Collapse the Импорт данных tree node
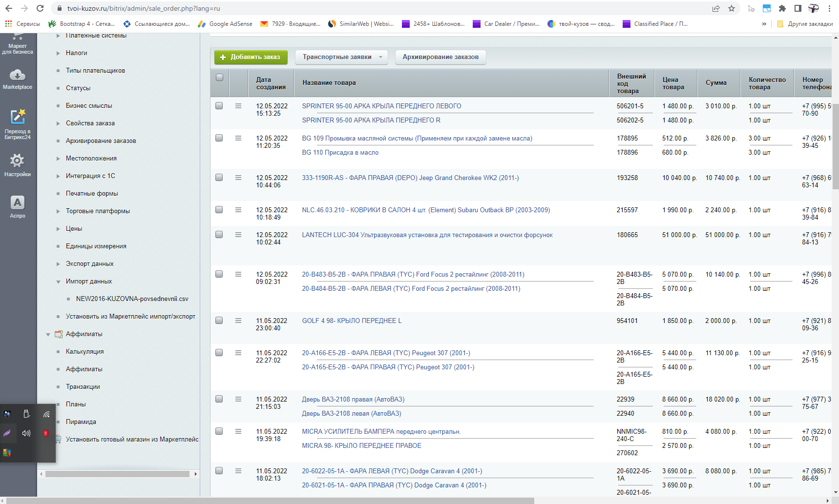Image resolution: width=839 pixels, height=504 pixels. pyautogui.click(x=58, y=282)
